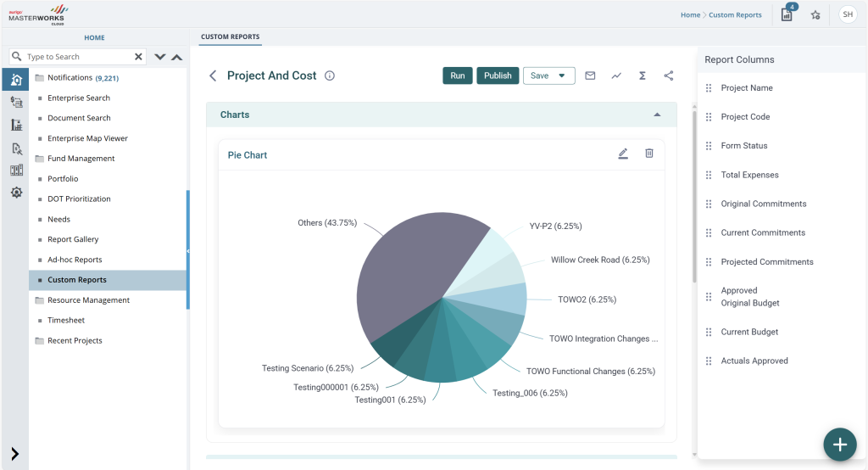Delete the Pie Chart using trash icon
The width and height of the screenshot is (868, 470).
tap(649, 153)
